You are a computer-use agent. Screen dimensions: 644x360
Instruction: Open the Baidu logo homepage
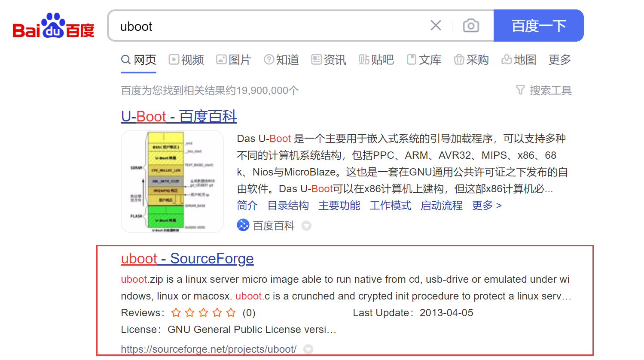click(54, 26)
